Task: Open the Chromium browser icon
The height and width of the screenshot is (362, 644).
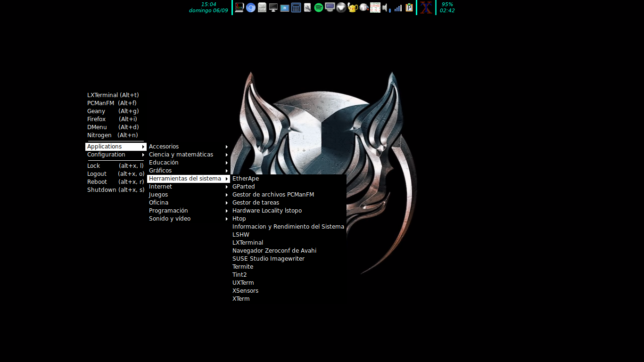Action: point(251,8)
